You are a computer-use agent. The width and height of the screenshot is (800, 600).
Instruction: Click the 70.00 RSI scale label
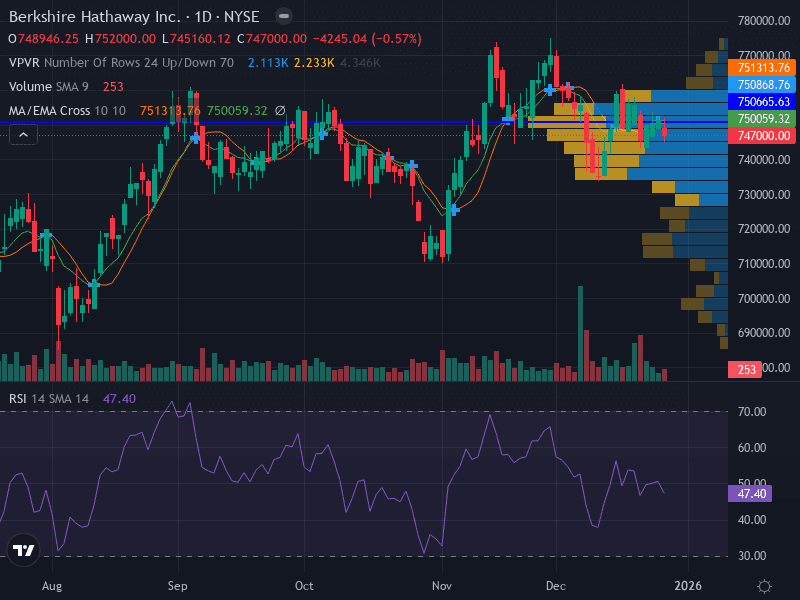pyautogui.click(x=752, y=412)
